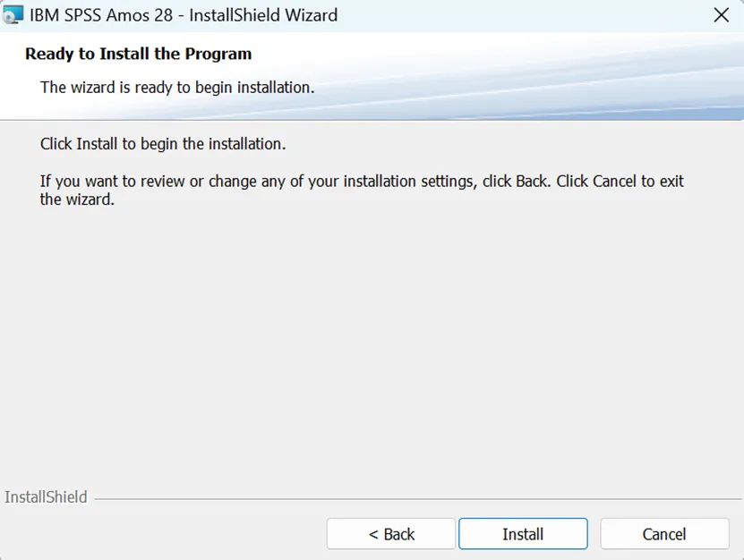Click 'the wizard.' on the paragraph's second line
744x560 pixels.
click(x=77, y=199)
